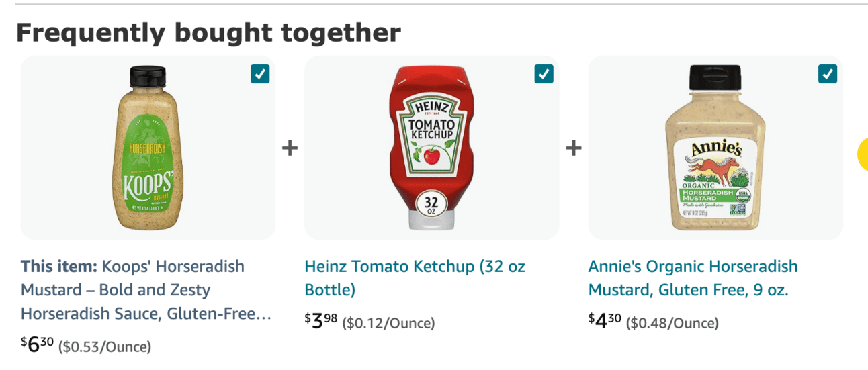Click the "Frequently bought together" heading
Screen dimensions: 868x370
(x=208, y=32)
